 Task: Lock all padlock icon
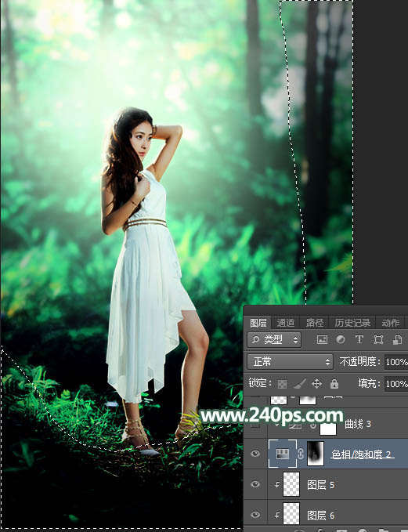pyautogui.click(x=334, y=384)
